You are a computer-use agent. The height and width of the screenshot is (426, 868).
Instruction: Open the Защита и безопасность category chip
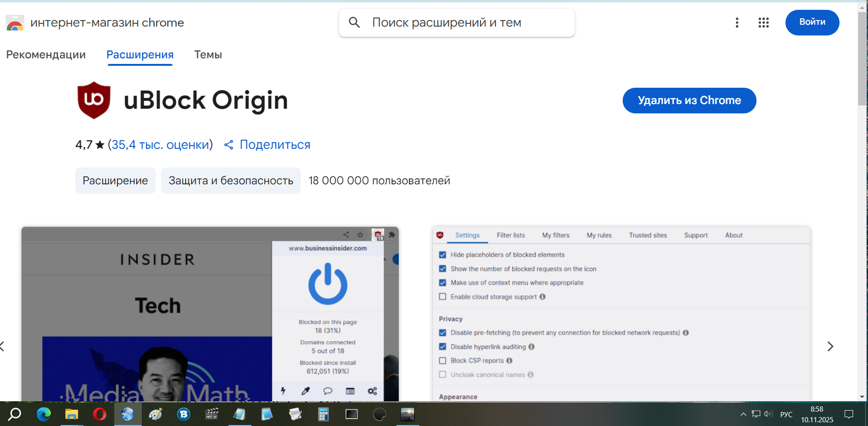[231, 181]
